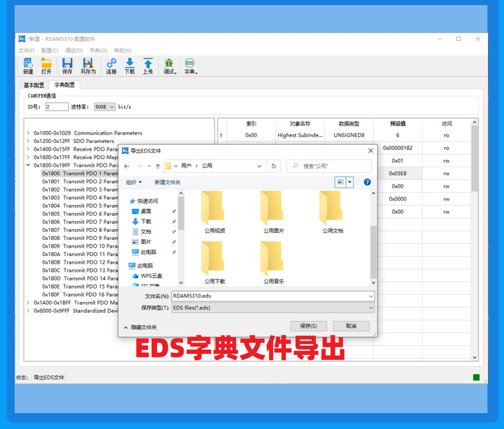Open the 字典 EDS toolbar icon menu
This screenshot has height=429, width=504.
click(x=190, y=63)
